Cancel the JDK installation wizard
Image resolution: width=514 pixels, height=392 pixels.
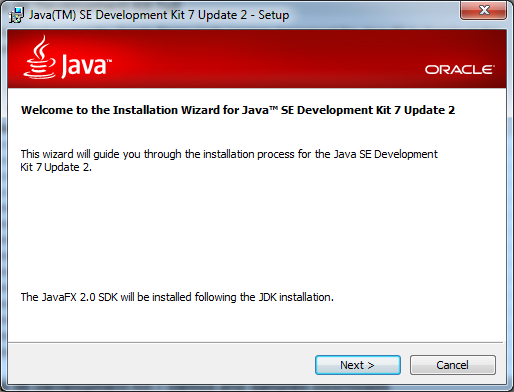click(453, 365)
